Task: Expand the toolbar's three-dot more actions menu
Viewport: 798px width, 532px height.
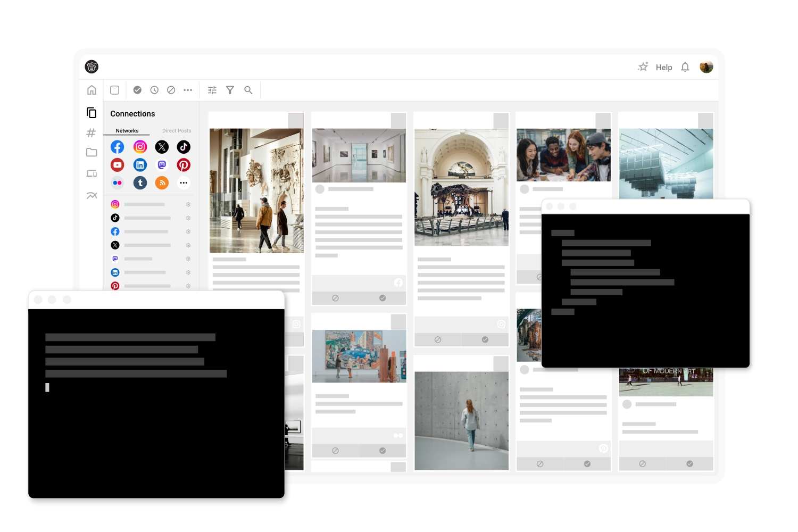Action: [188, 90]
